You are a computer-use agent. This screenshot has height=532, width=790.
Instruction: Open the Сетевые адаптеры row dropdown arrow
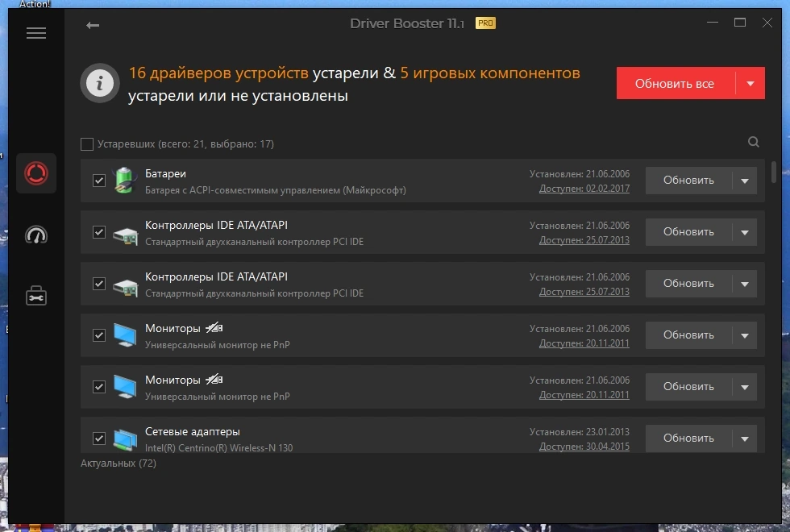[x=745, y=438]
